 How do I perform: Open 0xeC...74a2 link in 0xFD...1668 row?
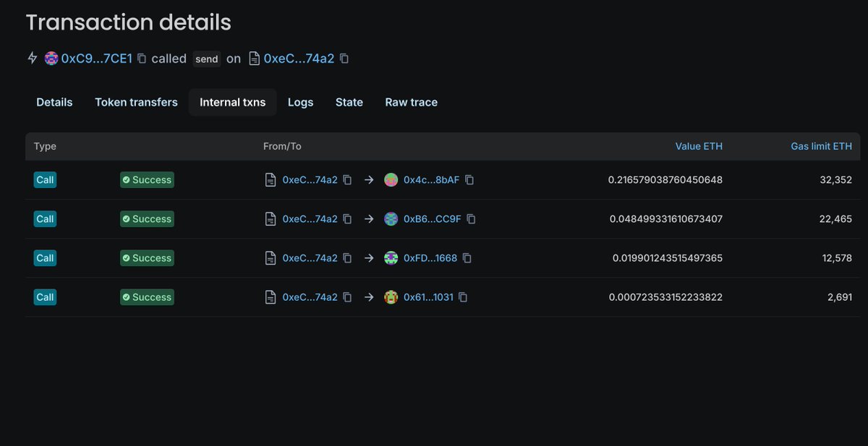coord(310,258)
